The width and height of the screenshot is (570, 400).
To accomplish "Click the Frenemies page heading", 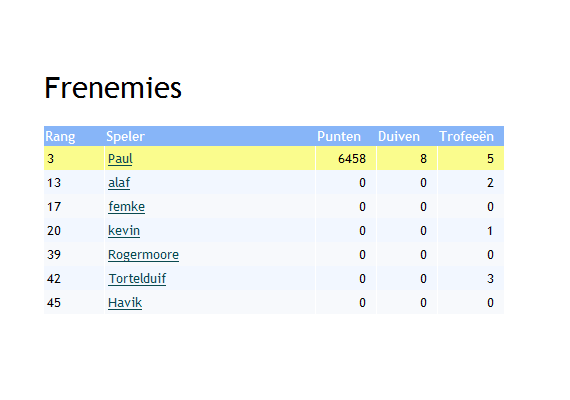I will (113, 88).
